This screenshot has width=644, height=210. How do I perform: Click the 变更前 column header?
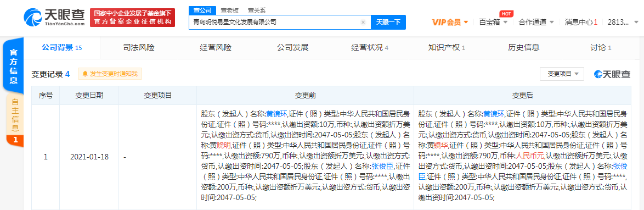[305, 95]
